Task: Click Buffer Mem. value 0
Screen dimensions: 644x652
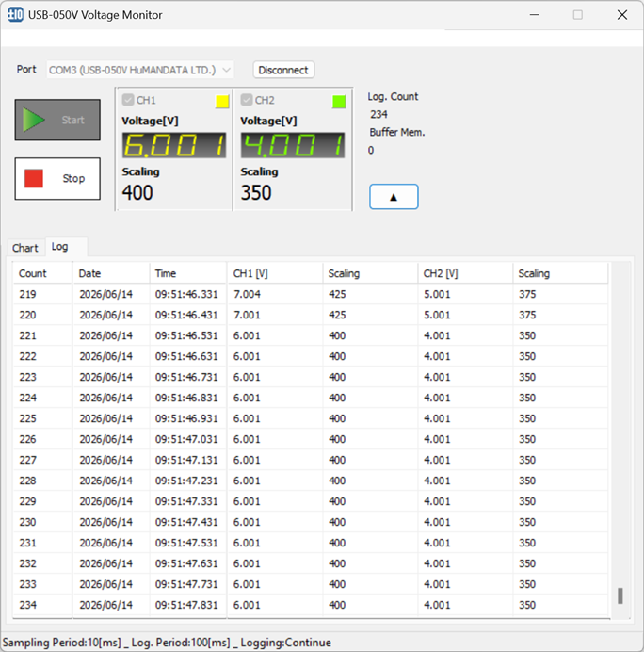Action: pos(371,150)
